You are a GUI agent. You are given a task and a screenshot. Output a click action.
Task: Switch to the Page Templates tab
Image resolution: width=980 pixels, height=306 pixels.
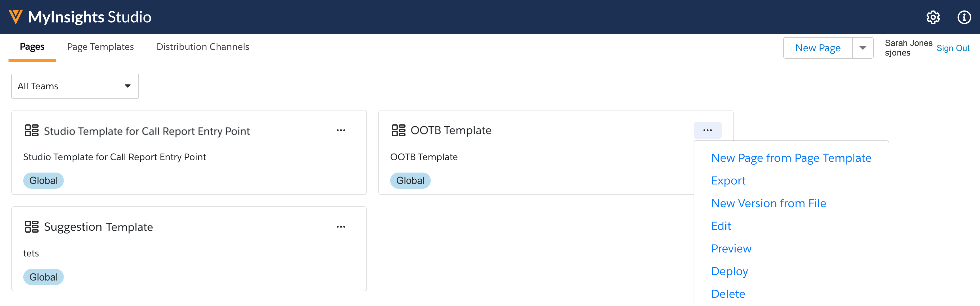pos(100,47)
